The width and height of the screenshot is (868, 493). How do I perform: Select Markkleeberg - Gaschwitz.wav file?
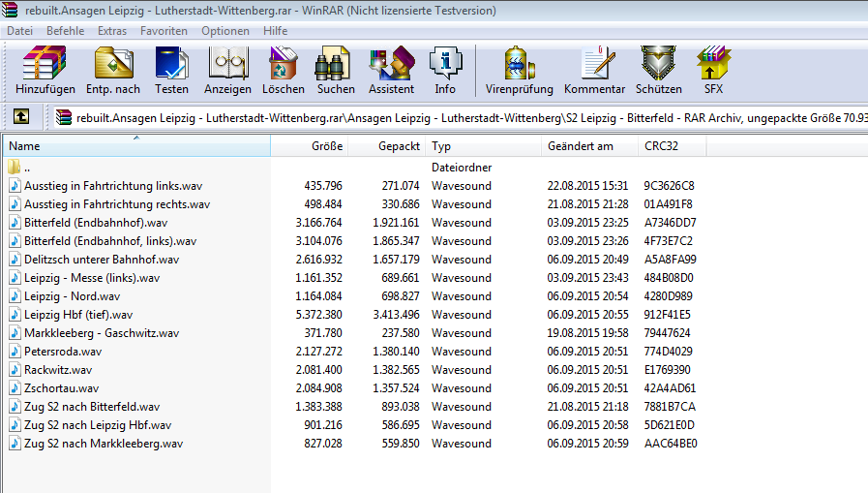102,333
